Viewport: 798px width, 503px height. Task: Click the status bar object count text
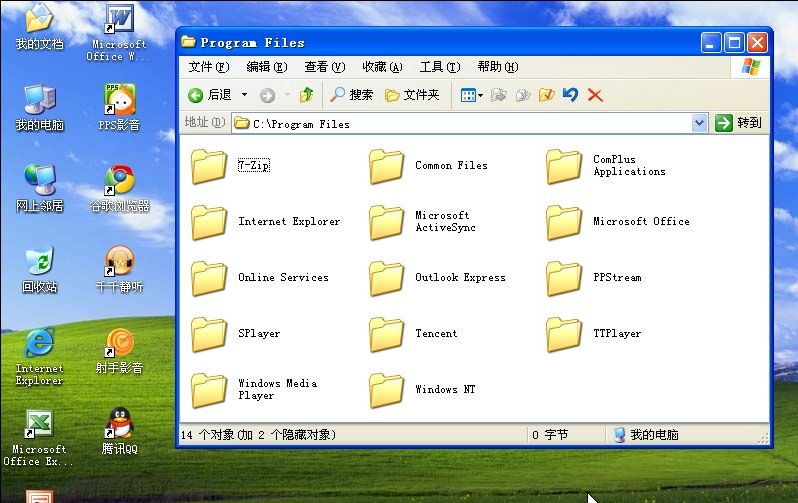[x=258, y=435]
